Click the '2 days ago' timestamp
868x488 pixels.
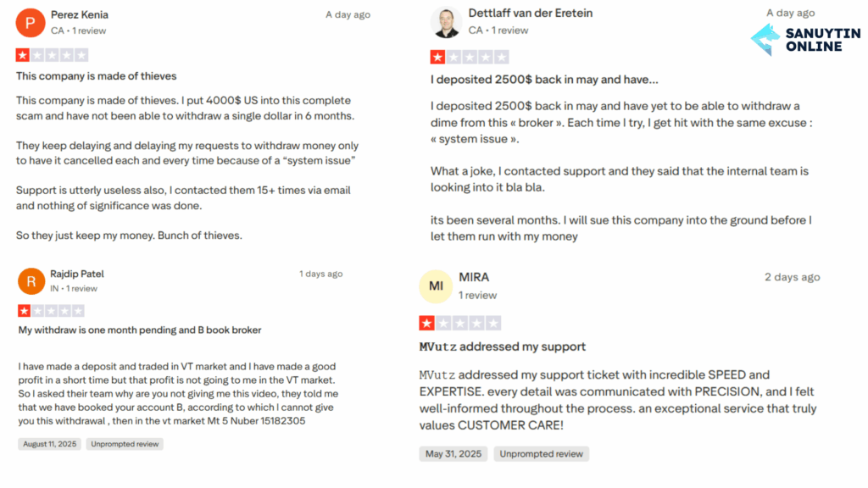pyautogui.click(x=793, y=277)
